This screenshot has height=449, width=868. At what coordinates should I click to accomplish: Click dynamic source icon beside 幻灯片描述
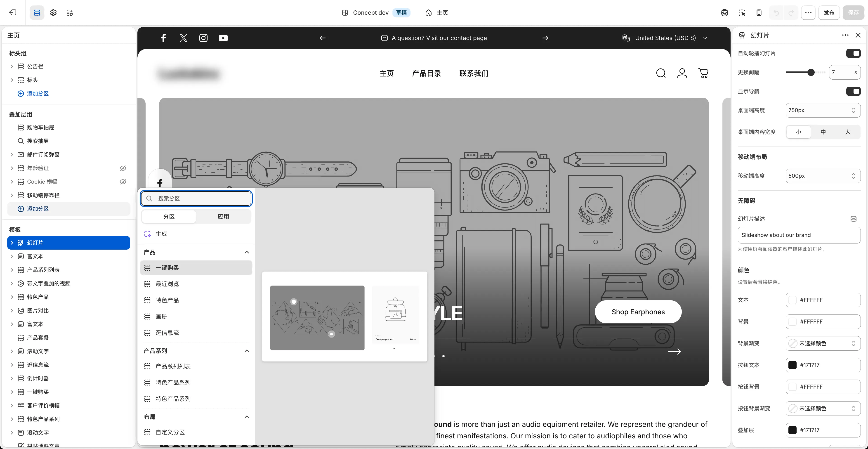pos(853,219)
